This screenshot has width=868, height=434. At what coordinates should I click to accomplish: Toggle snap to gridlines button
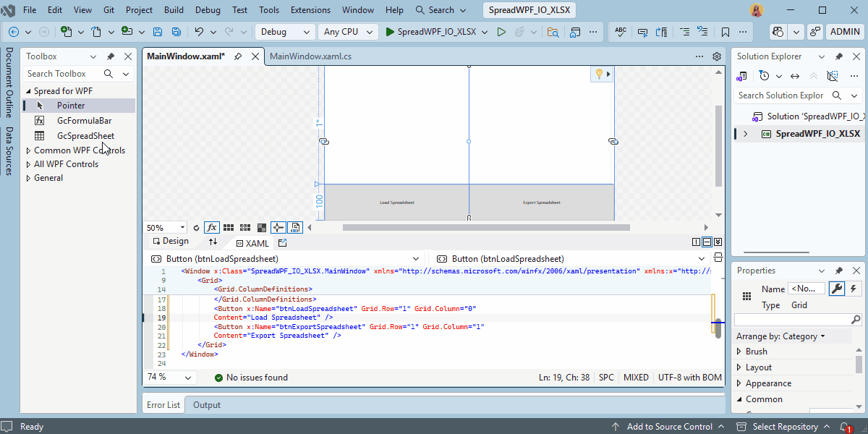click(x=245, y=227)
